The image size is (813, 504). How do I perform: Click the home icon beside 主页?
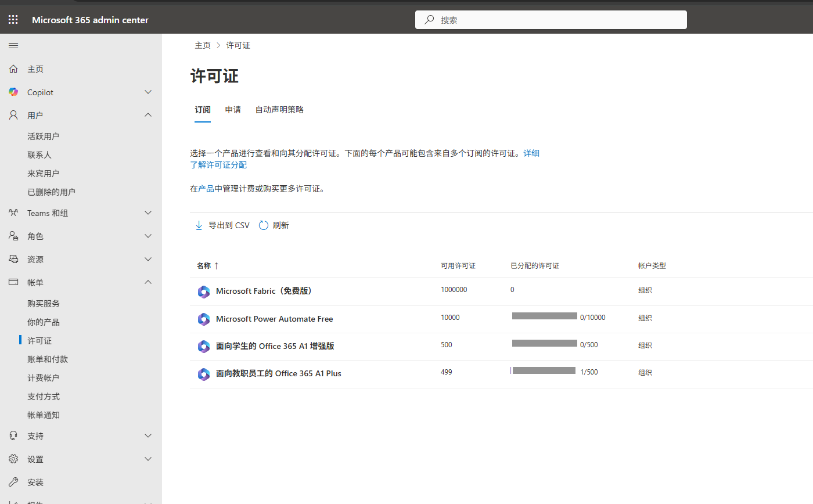click(x=13, y=69)
